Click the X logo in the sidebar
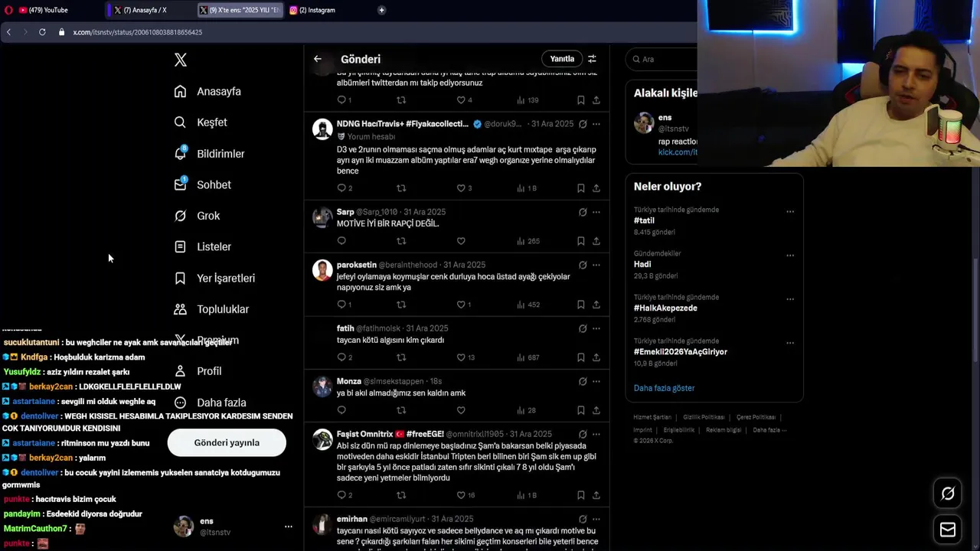Screen dimensions: 980x551 (x=181, y=60)
